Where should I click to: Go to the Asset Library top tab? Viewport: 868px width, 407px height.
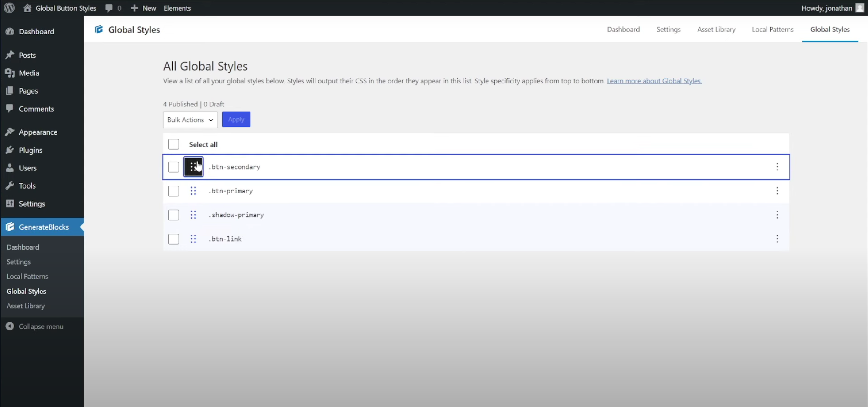click(716, 30)
